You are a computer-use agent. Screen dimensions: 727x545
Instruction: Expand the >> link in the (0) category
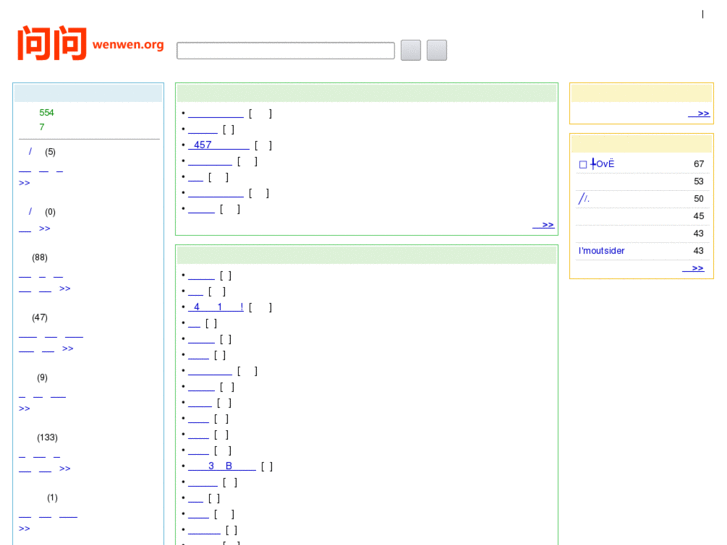45,228
